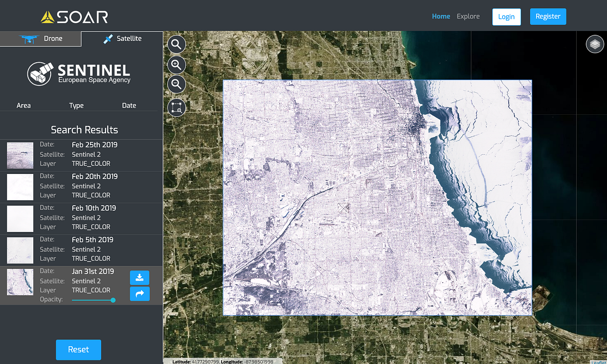Click the Register button

point(548,16)
